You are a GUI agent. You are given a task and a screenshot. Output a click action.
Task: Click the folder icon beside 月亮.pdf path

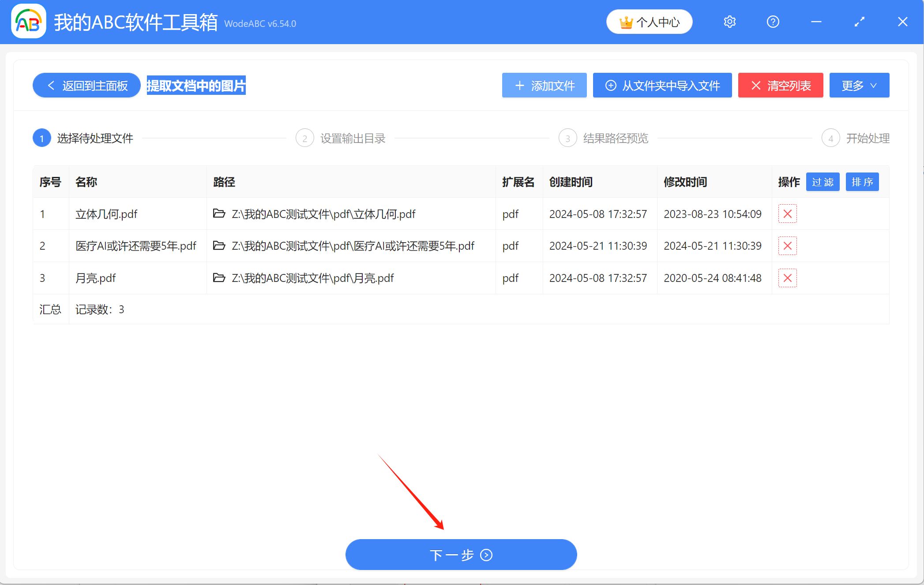[x=219, y=278]
